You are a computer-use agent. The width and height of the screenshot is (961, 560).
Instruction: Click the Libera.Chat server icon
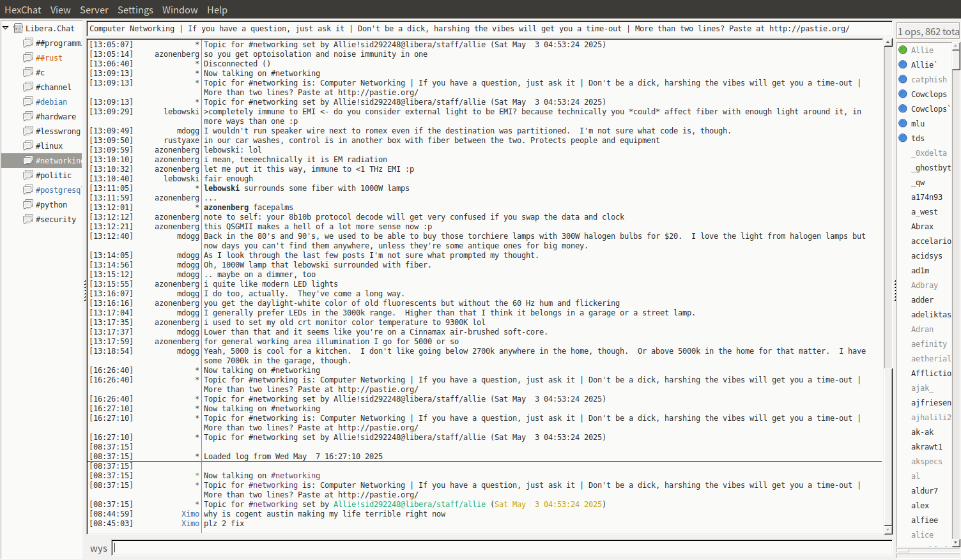[x=19, y=28]
